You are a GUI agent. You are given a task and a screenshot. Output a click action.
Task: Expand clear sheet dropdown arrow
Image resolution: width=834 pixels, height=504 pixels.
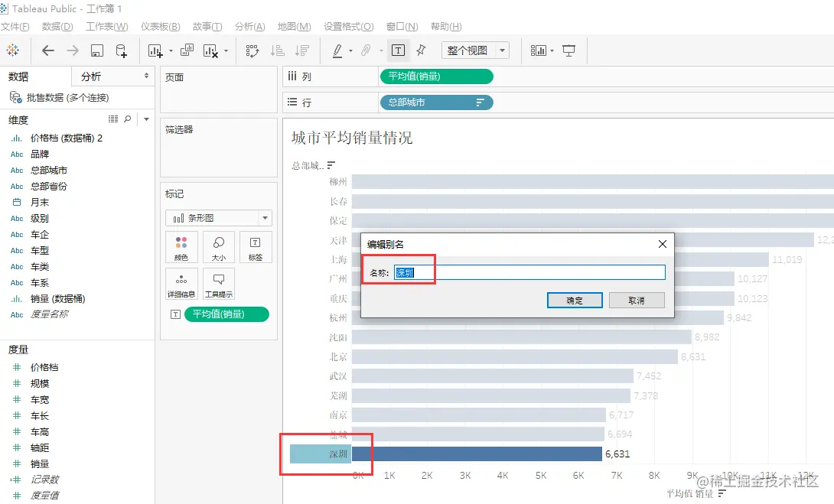click(x=226, y=51)
